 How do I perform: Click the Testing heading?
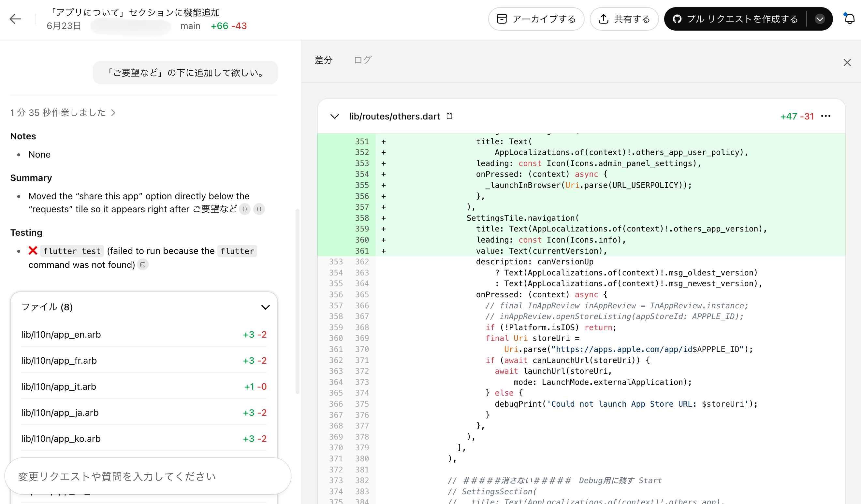click(26, 232)
